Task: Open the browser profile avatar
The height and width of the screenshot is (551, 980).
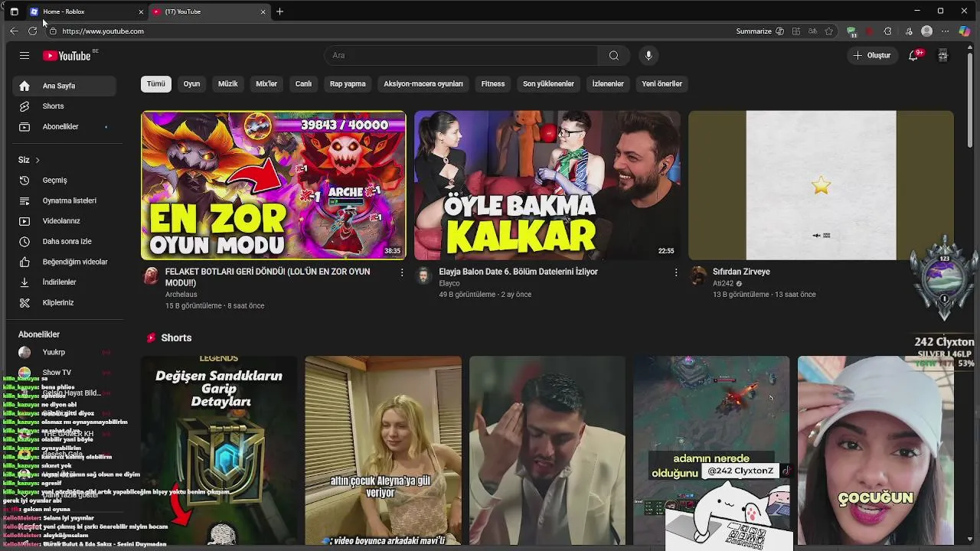Action: [x=926, y=31]
